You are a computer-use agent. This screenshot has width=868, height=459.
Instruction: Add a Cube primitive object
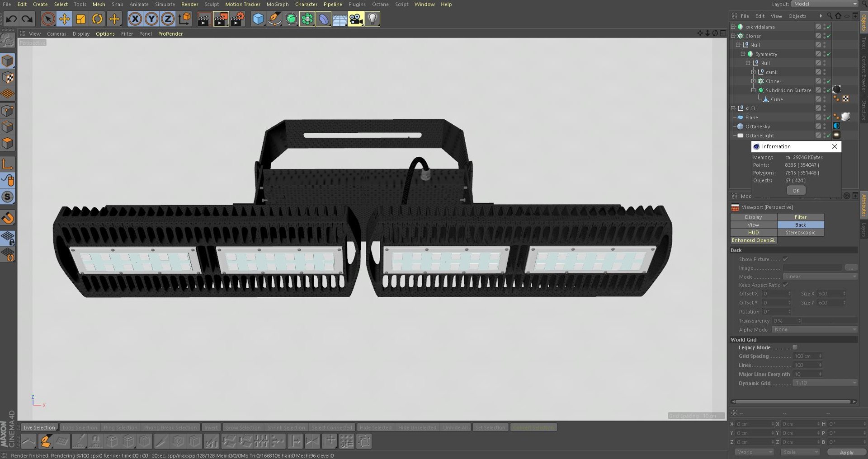click(x=258, y=19)
